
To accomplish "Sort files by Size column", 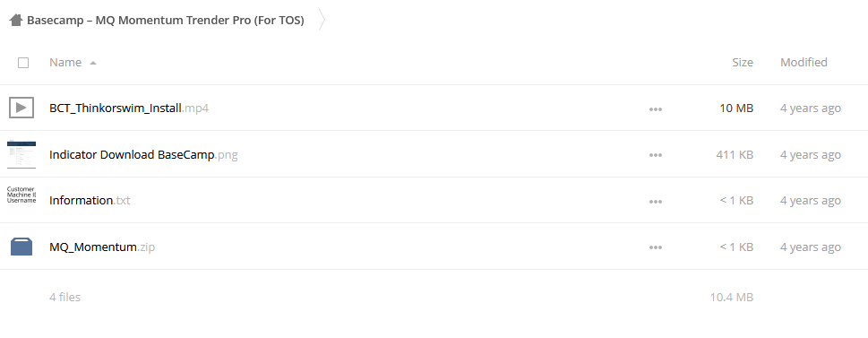I will pos(743,62).
